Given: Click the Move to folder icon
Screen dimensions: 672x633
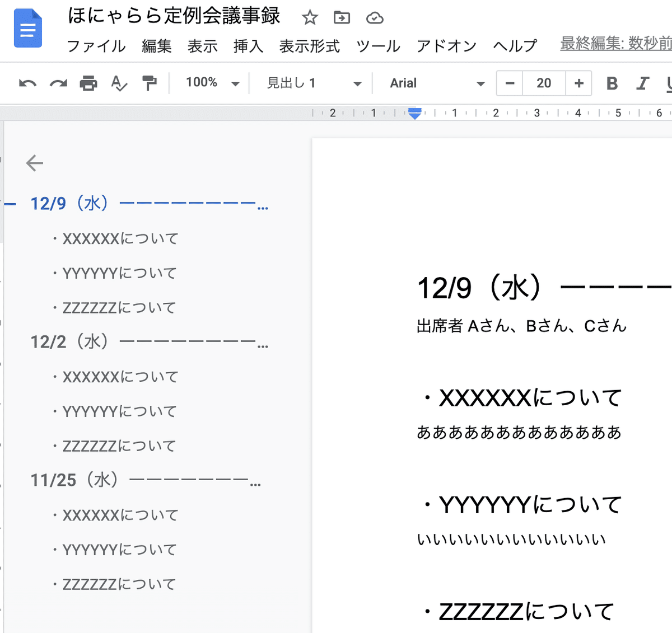Looking at the screenshot, I should coord(342,17).
